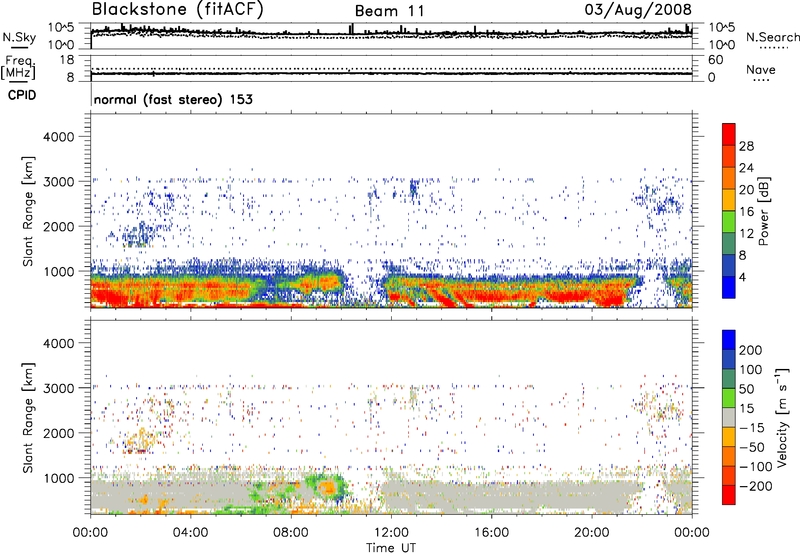Viewport: 800px width, 554px height.
Task: Click the solid line sample under N.Sky
Action: (19, 47)
